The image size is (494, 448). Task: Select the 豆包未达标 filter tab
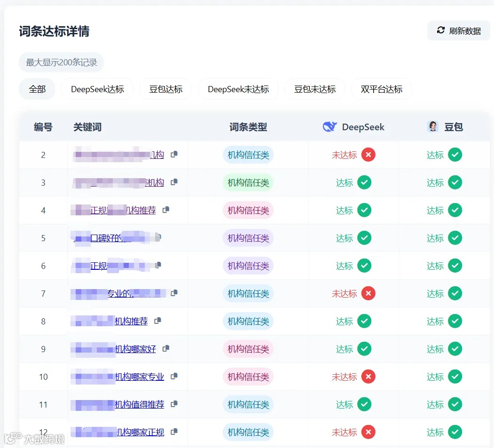[x=315, y=89]
